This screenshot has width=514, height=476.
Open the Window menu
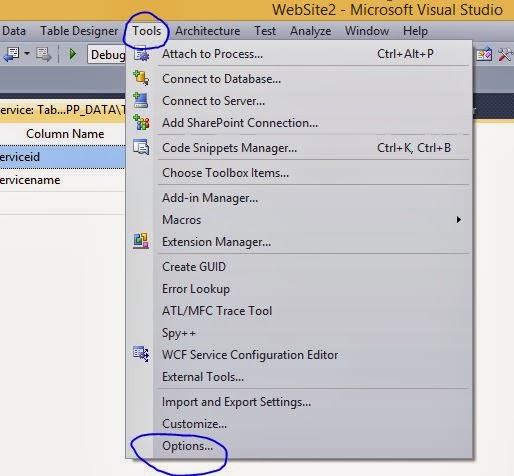[367, 31]
